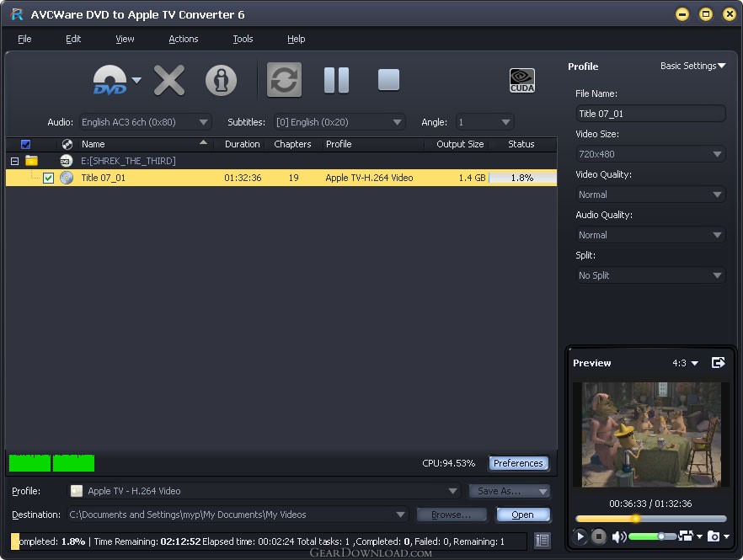Click the Shrek preview video thumbnail
This screenshot has width=743, height=560.
(x=650, y=435)
